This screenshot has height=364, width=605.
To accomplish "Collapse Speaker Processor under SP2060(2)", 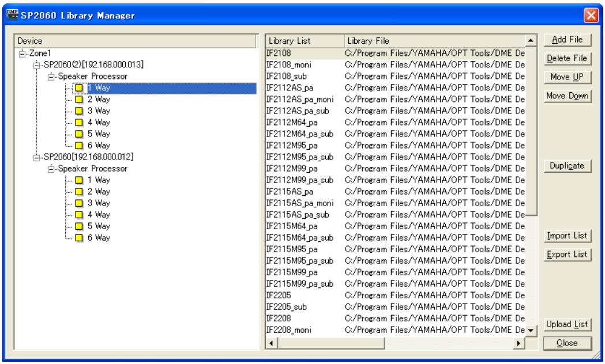I will point(51,77).
